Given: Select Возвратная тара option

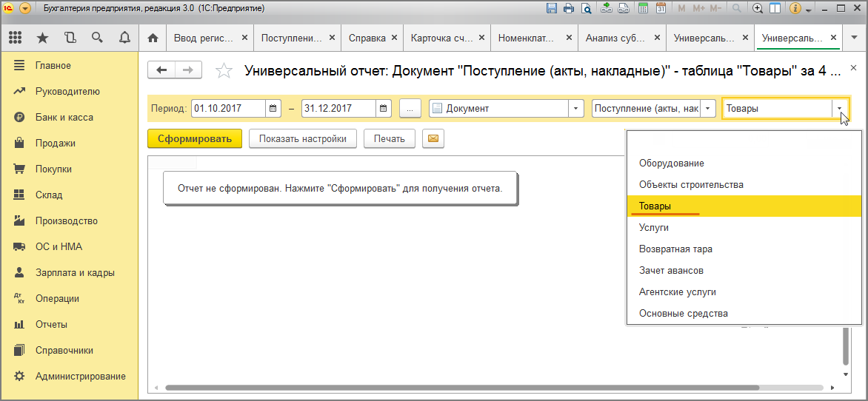Looking at the screenshot, I should 744,249.
